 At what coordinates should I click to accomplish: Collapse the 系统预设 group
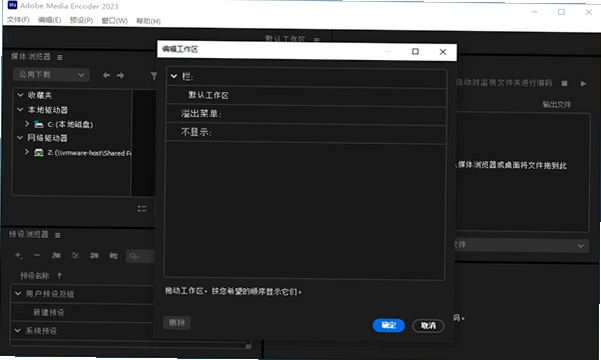18,330
